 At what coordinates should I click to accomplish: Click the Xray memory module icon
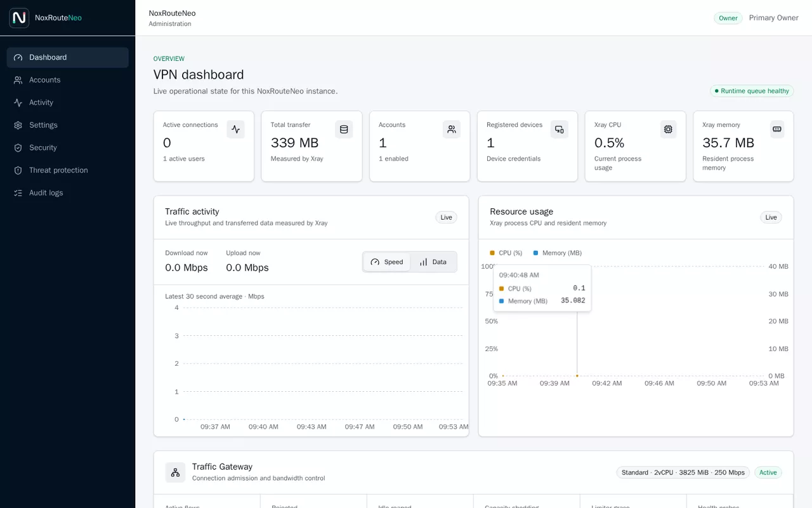pyautogui.click(x=777, y=130)
